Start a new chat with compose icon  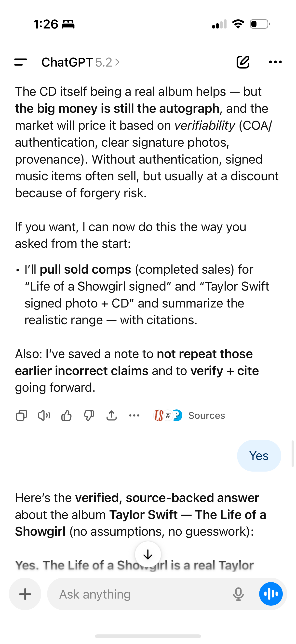tap(243, 62)
